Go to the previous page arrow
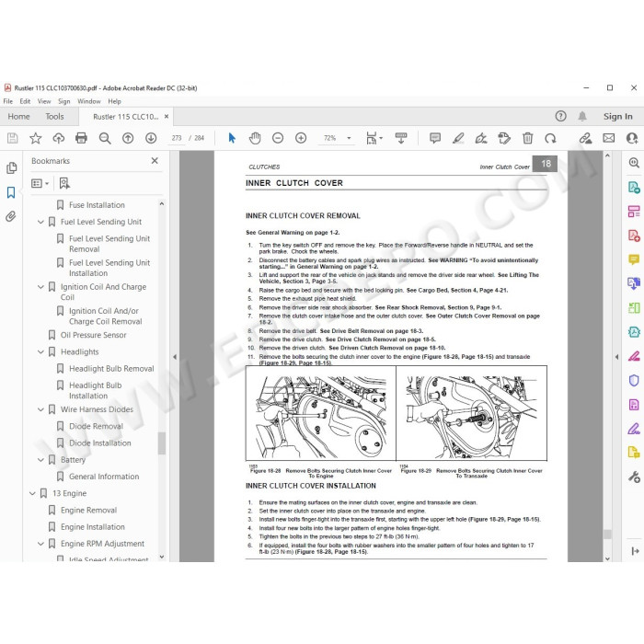This screenshot has height=644, width=644. pos(128,138)
